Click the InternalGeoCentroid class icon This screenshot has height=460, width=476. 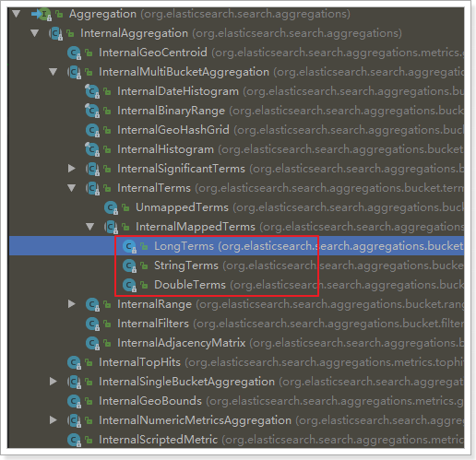(x=75, y=53)
